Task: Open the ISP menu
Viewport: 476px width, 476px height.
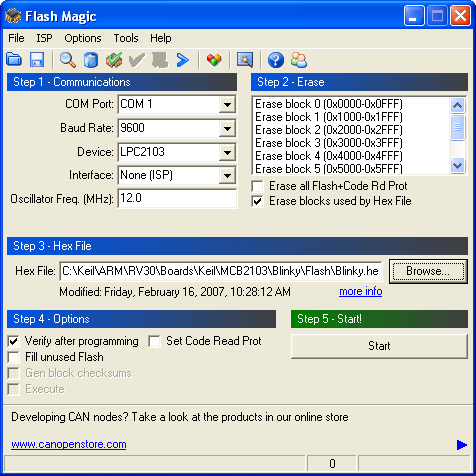Action: point(44,38)
